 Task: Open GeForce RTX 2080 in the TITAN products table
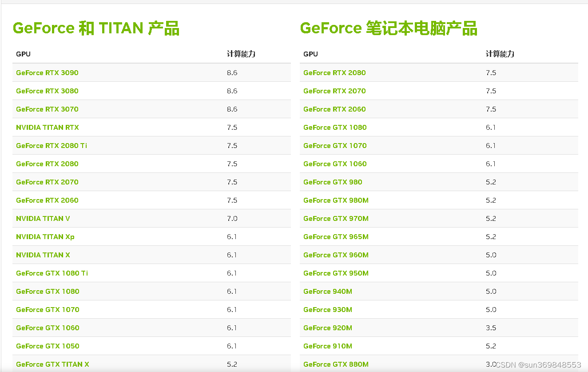[47, 164]
